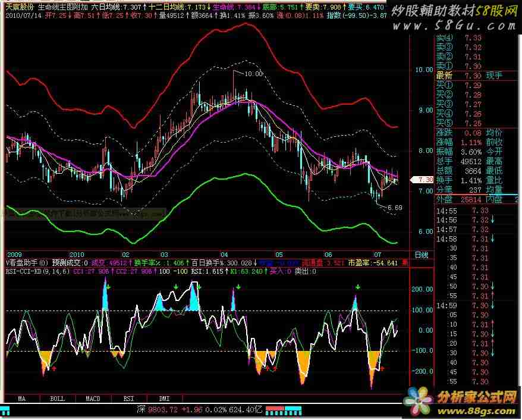Select the DMI indicator tab
This screenshot has height=420, width=522.
pos(165,399)
